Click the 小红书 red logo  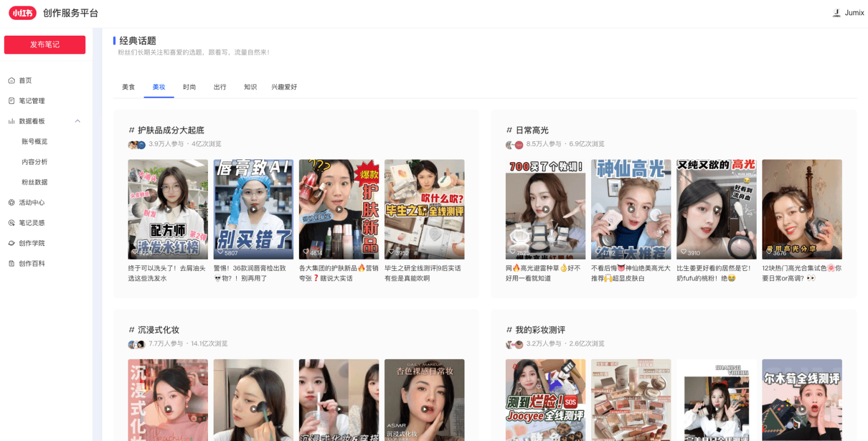click(x=23, y=13)
